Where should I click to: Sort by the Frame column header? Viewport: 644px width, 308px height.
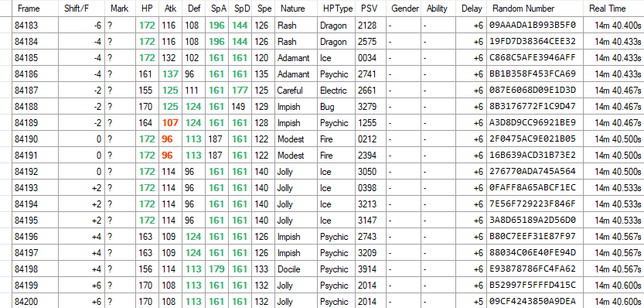click(35, 9)
